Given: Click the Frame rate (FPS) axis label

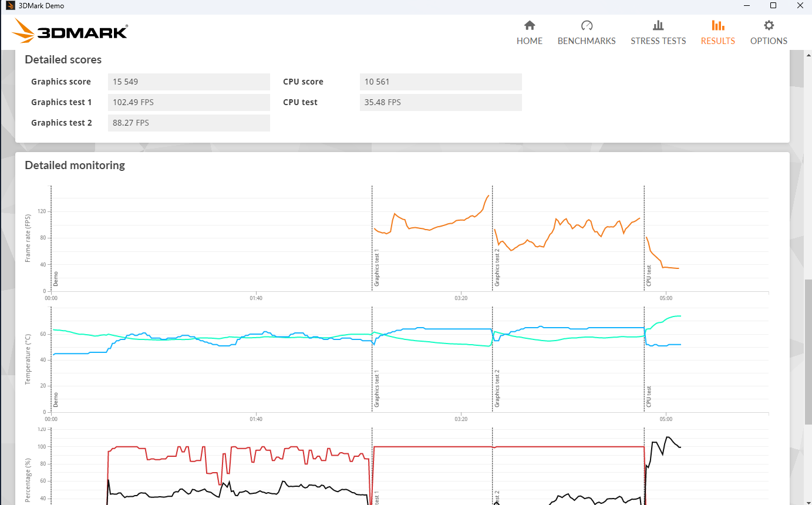Looking at the screenshot, I should tap(28, 238).
